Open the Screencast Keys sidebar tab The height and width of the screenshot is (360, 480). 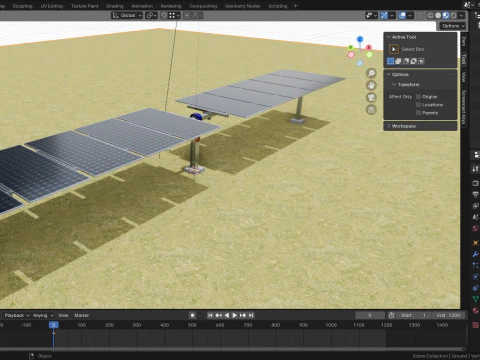coord(464,107)
